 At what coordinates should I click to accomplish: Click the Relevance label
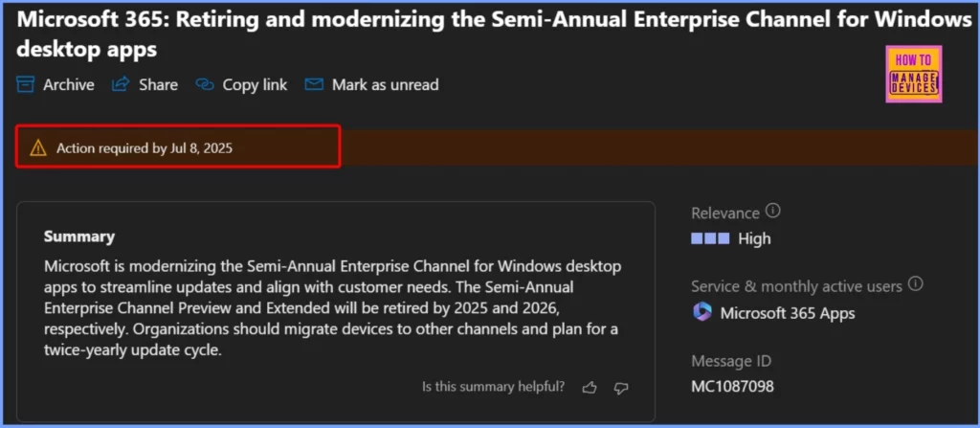click(725, 213)
